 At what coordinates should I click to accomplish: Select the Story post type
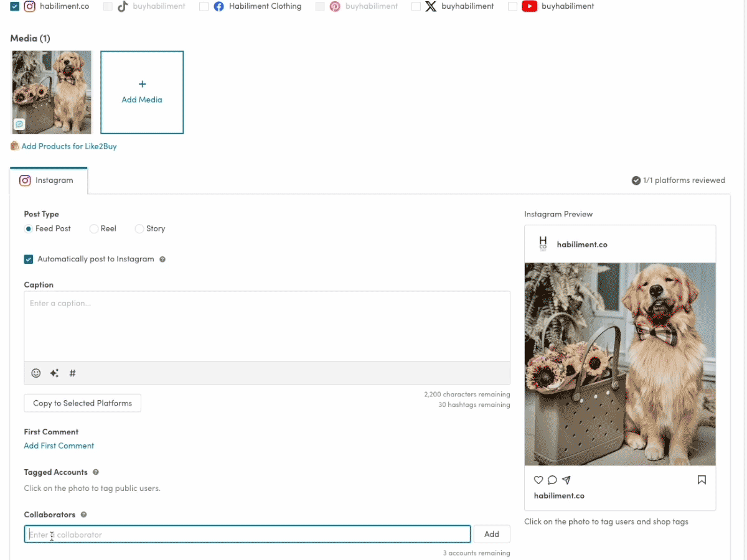click(x=139, y=228)
